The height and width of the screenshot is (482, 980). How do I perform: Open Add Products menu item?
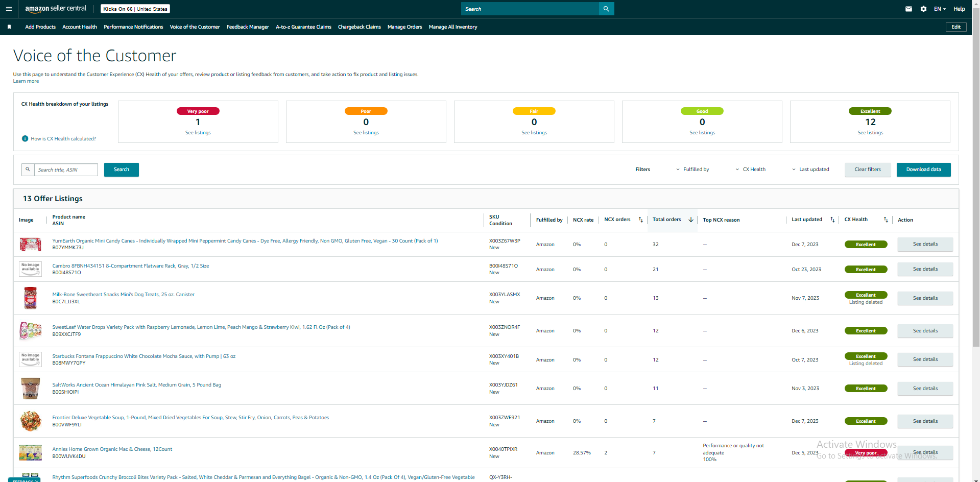[x=40, y=27]
